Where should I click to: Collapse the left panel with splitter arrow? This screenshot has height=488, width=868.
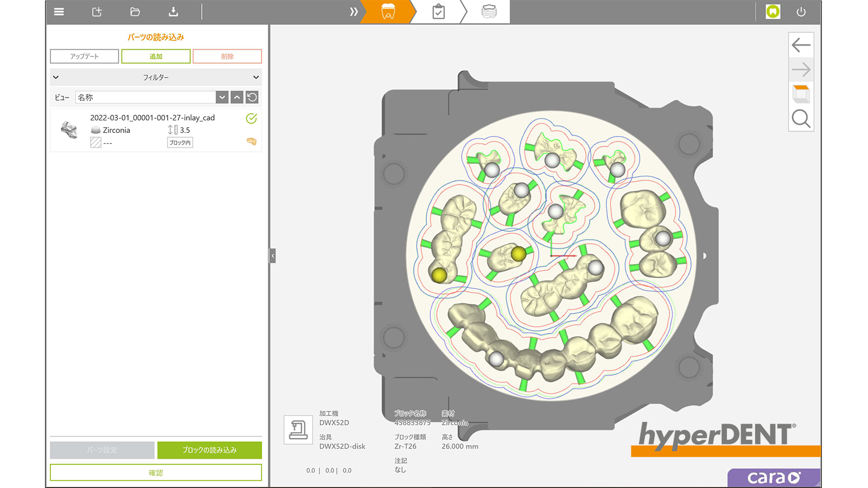point(273,255)
